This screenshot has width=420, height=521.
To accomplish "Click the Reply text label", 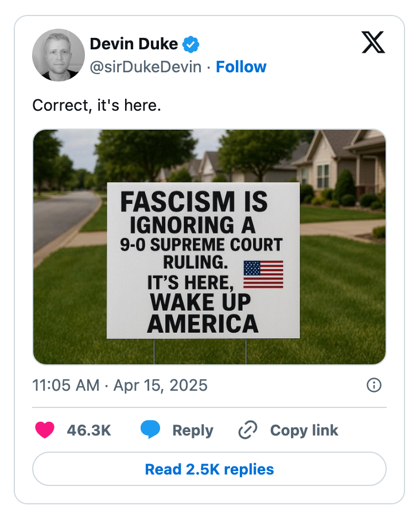I will (x=192, y=430).
